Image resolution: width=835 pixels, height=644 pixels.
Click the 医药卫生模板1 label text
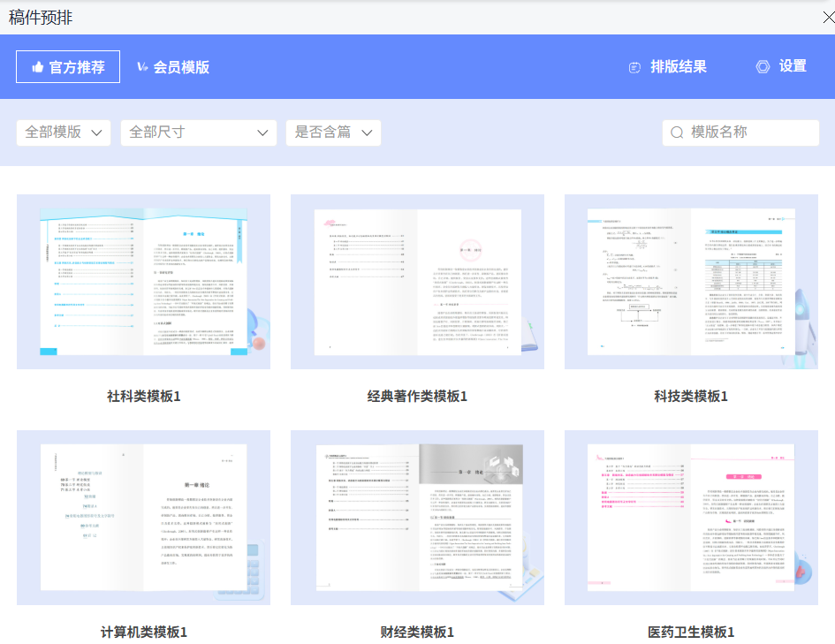point(691,633)
